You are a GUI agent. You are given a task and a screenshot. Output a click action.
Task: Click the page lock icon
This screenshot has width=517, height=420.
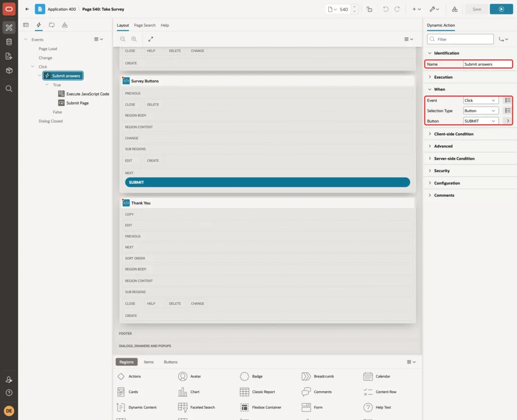point(369,9)
